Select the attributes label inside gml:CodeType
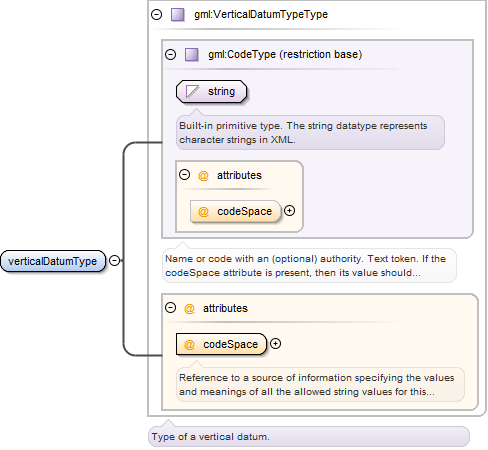This screenshot has width=488, height=450. pyautogui.click(x=239, y=175)
